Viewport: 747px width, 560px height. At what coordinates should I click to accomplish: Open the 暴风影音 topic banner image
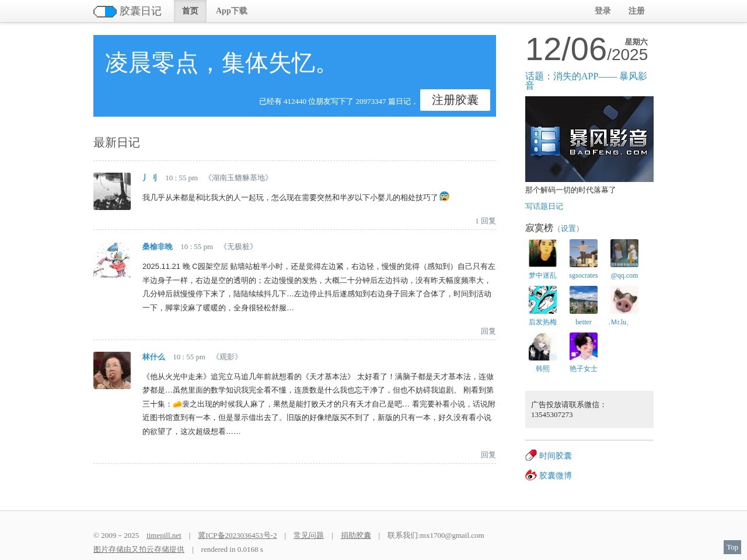click(x=589, y=139)
